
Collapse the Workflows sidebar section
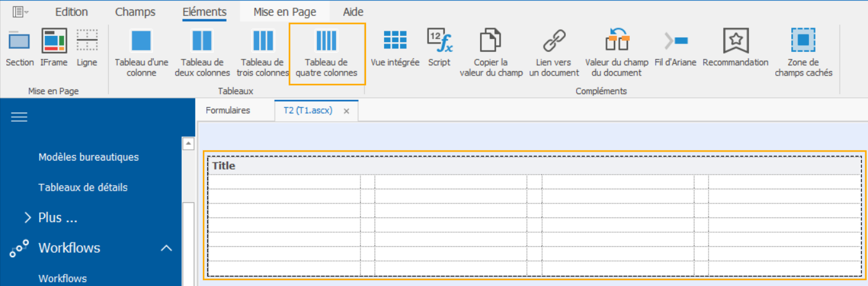coord(166,248)
